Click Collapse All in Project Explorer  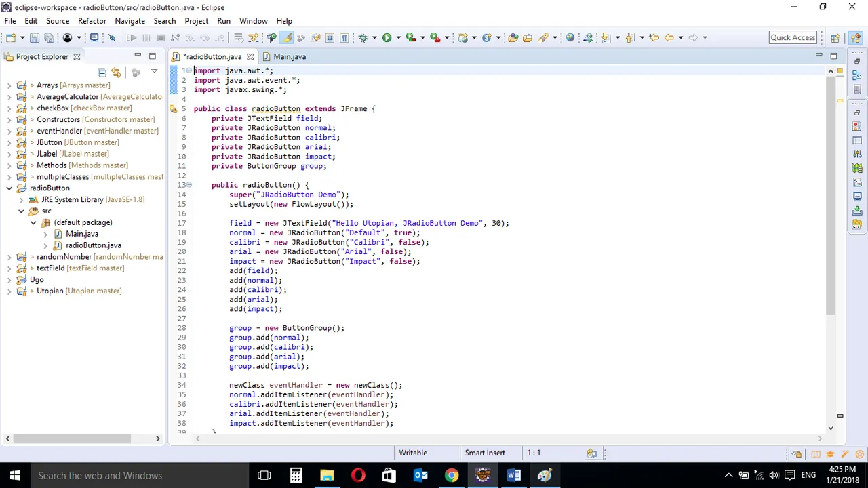[102, 72]
